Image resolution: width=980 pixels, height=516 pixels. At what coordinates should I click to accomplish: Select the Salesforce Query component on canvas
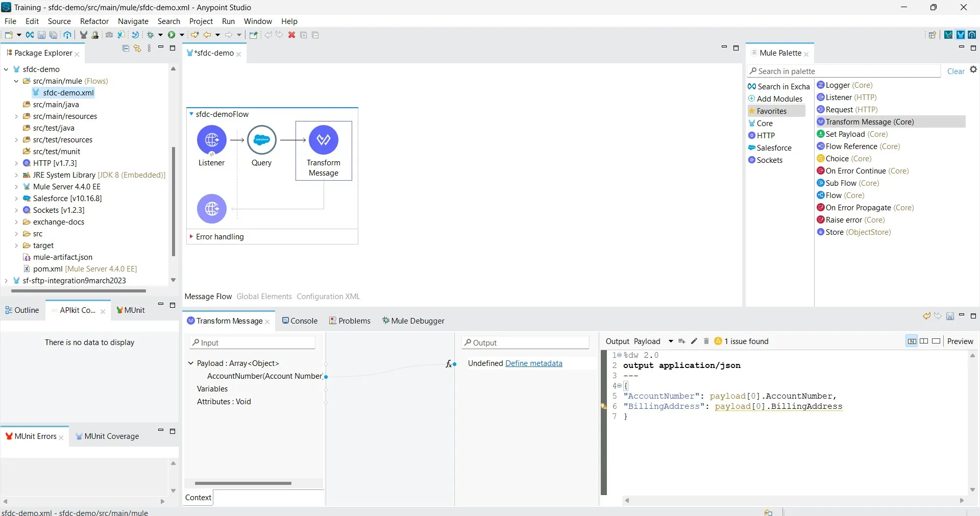pyautogui.click(x=262, y=140)
